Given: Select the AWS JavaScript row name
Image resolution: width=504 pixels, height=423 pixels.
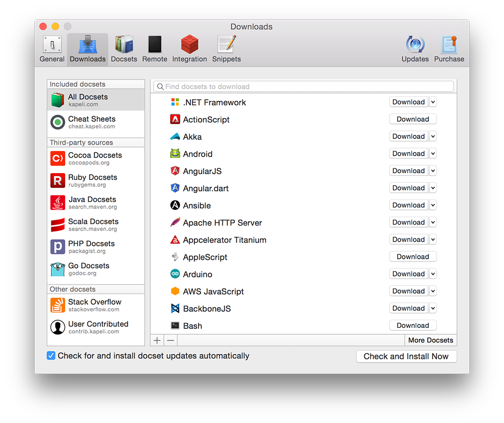Looking at the screenshot, I should click(213, 291).
